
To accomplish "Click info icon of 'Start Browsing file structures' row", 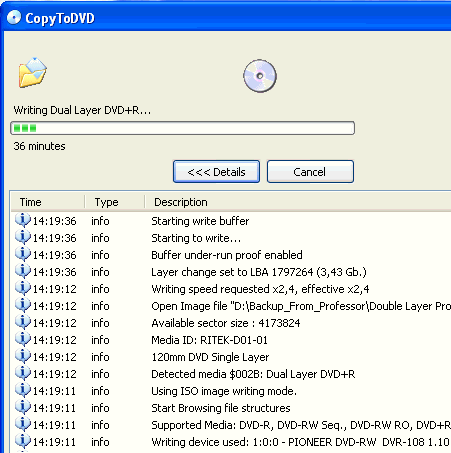I will (x=23, y=407).
